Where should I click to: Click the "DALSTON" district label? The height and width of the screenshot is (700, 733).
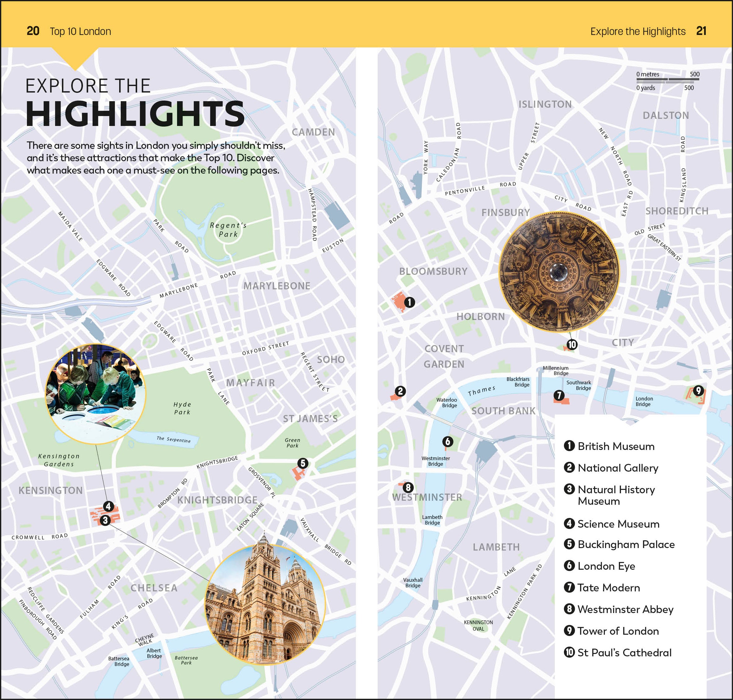tap(666, 115)
